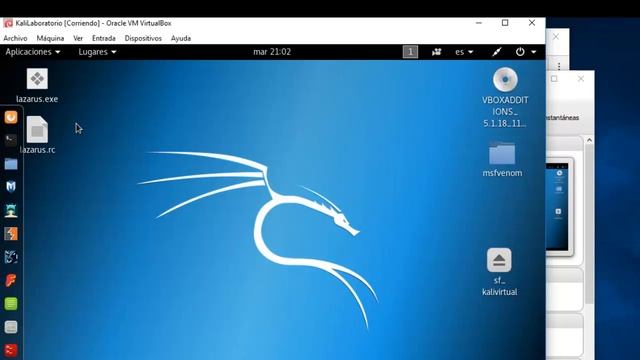640x360 pixels.
Task: Open Files manager from the dock
Action: tap(11, 164)
